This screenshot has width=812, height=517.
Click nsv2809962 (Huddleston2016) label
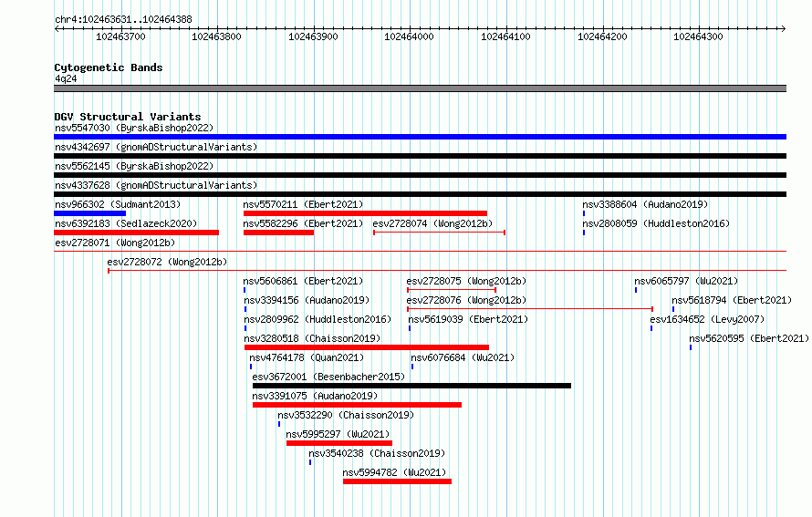tap(318, 319)
